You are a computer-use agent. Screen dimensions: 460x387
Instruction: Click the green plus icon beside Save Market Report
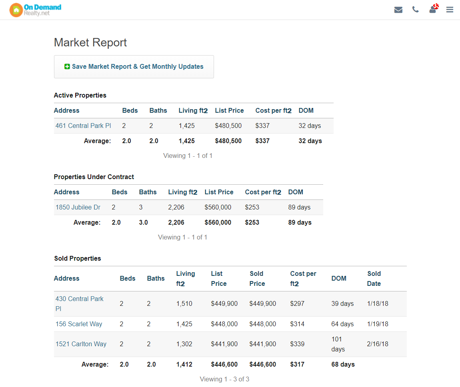click(x=67, y=67)
